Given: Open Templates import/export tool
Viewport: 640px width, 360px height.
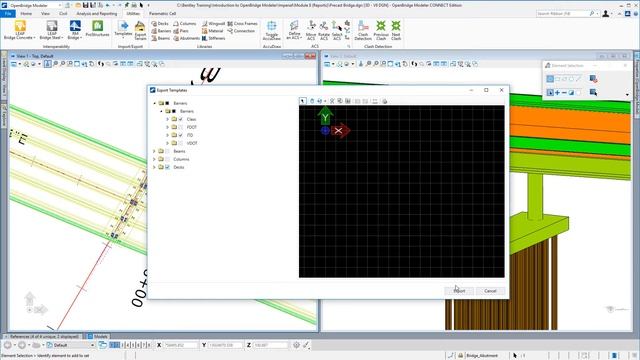Looking at the screenshot, I should [123, 29].
